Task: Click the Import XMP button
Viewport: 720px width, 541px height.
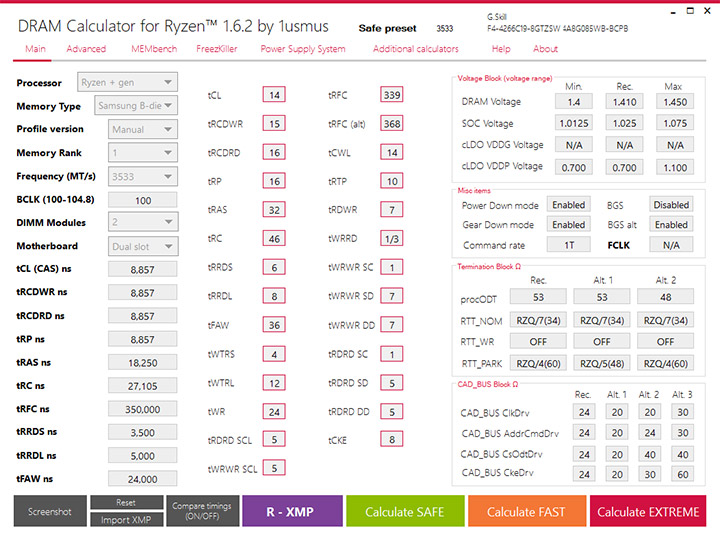Action: 127,520
